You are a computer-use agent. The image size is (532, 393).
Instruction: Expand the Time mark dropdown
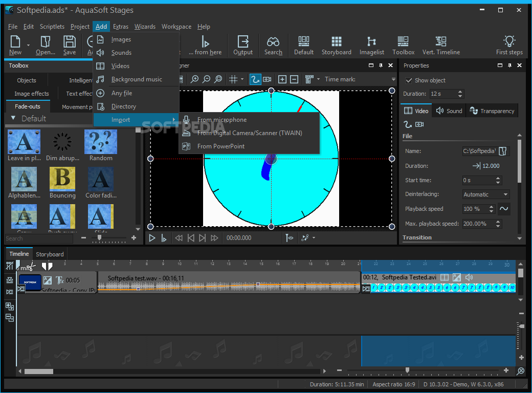393,79
